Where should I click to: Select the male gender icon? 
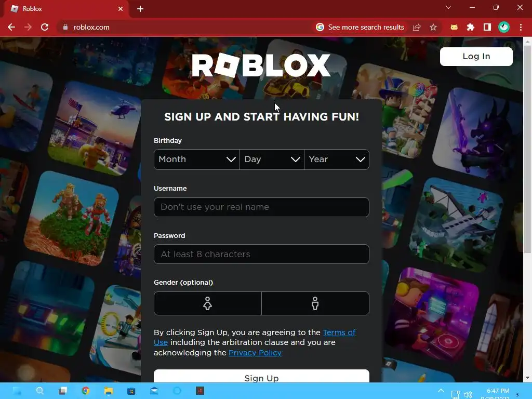pyautogui.click(x=315, y=303)
